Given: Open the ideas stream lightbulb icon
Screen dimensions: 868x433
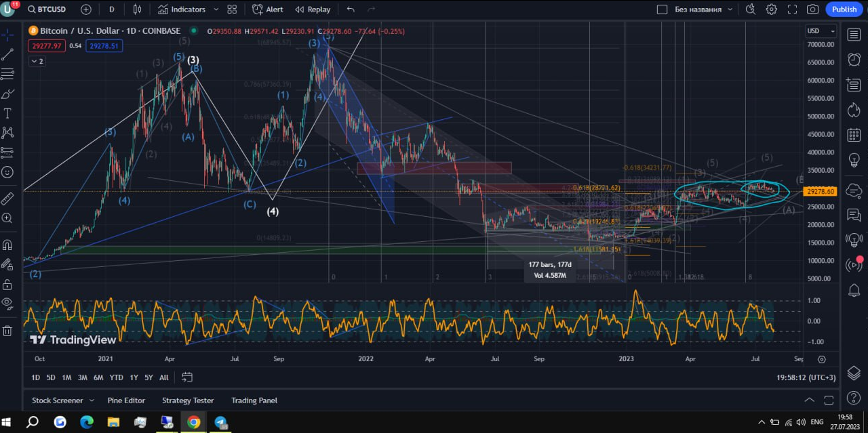Looking at the screenshot, I should [854, 239].
